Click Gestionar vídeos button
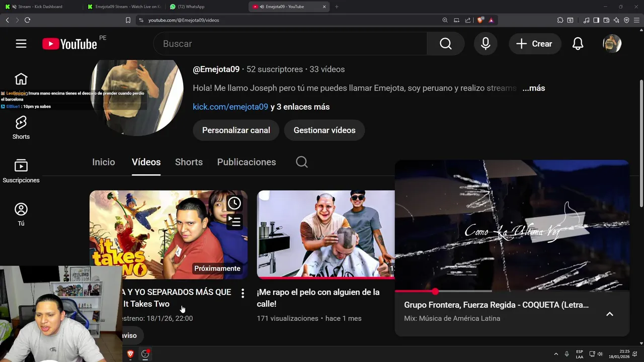Screen dimensions: 644x362 click(x=325, y=130)
